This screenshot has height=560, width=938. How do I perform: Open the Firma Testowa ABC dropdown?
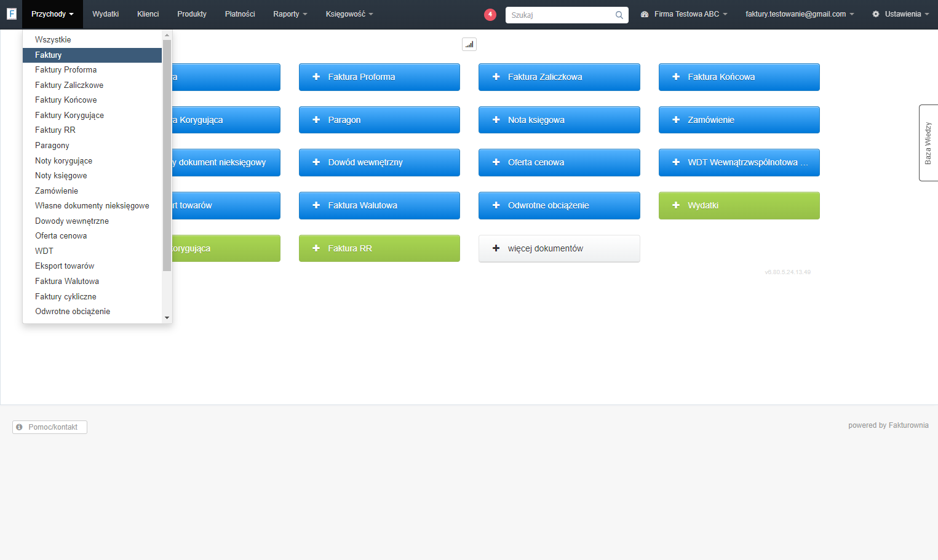tap(684, 14)
